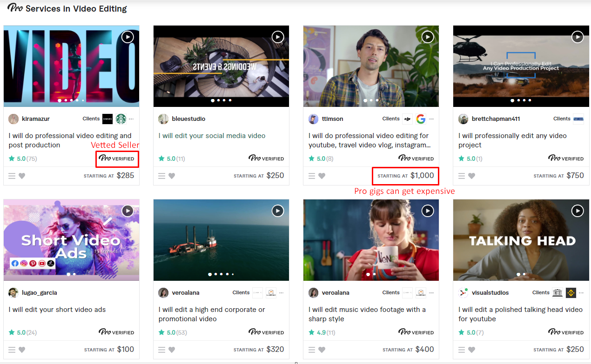This screenshot has width=591, height=364.
Task: Open list menu icon on bleuestudio gig
Action: [x=162, y=176]
